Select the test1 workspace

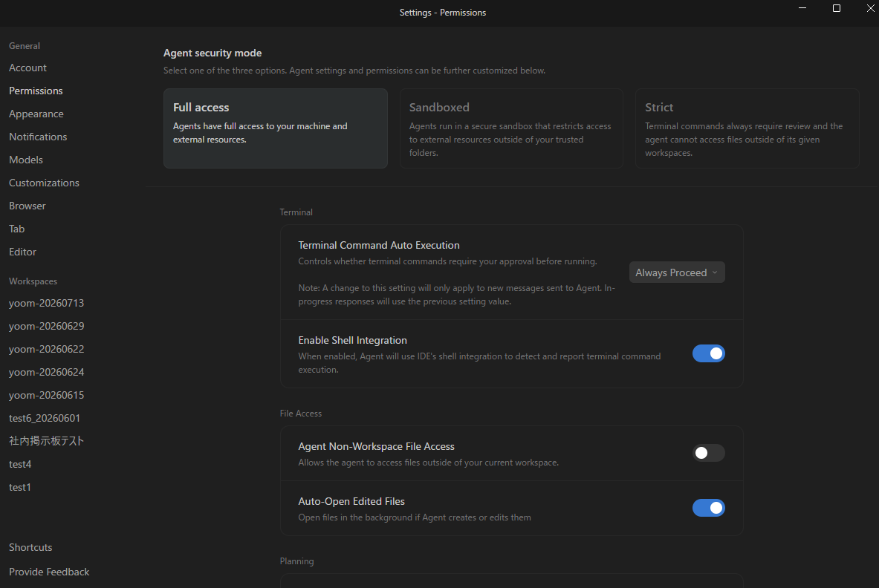click(19, 487)
